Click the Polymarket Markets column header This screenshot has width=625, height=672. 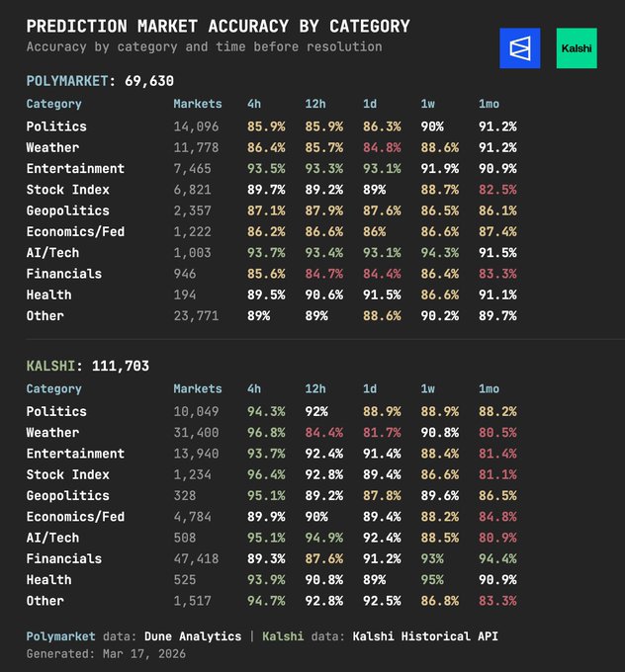(x=198, y=104)
